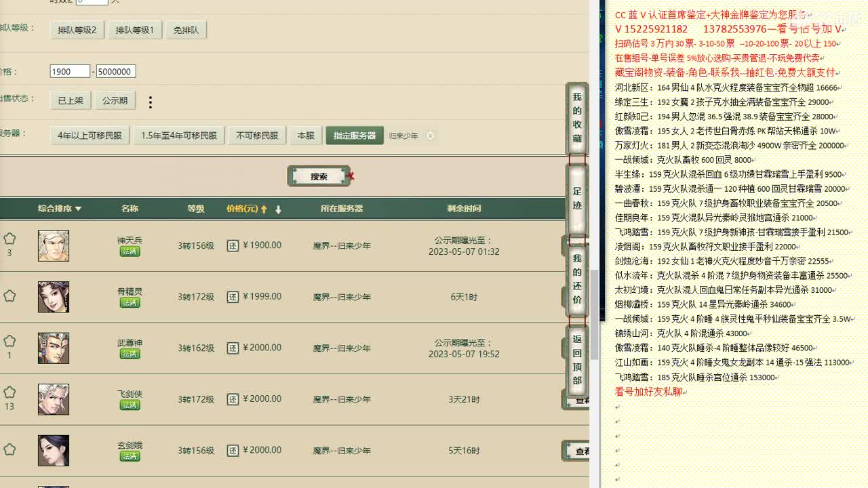This screenshot has height=488, width=868.
Task: Open 神天兵 listing name link
Action: [130, 241]
